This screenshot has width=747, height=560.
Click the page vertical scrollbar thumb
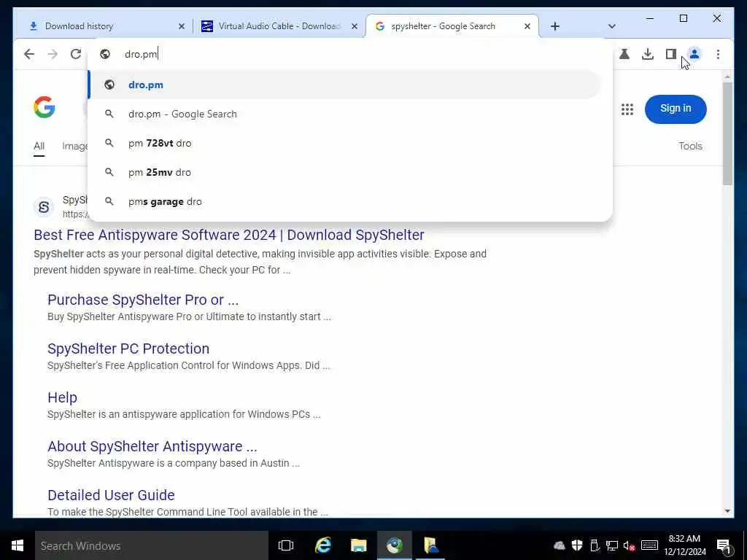[727, 134]
